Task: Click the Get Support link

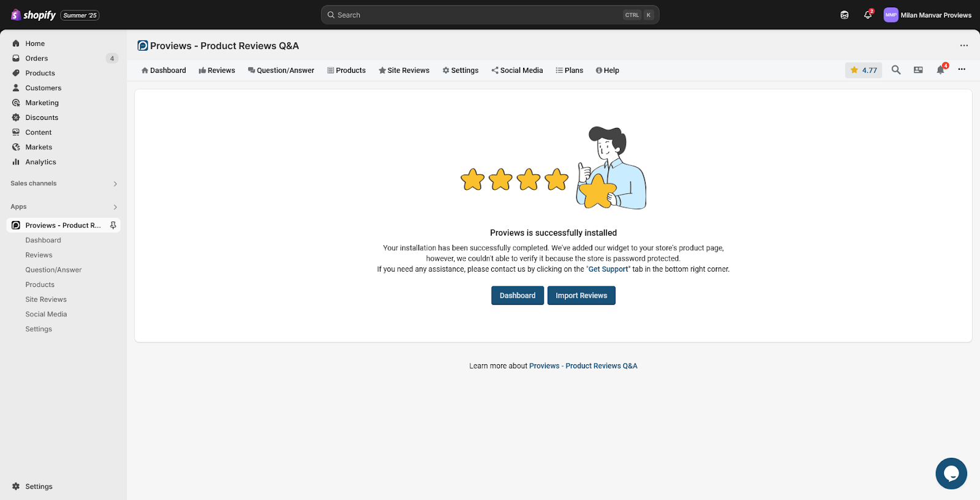Action: click(608, 269)
